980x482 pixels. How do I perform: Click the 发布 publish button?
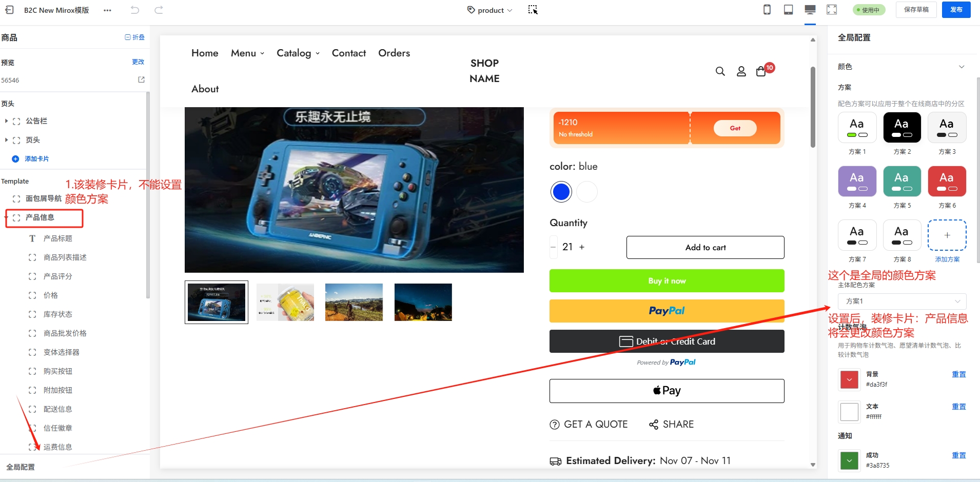[x=956, y=10]
